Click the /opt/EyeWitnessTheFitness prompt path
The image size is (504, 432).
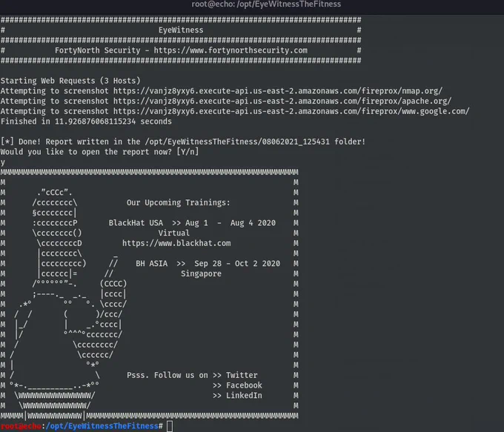(x=102, y=426)
